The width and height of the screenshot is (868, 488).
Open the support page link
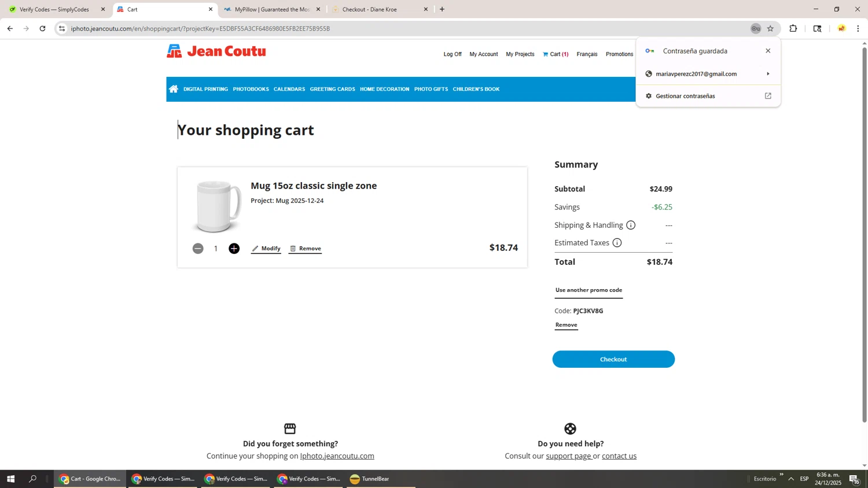click(x=568, y=456)
